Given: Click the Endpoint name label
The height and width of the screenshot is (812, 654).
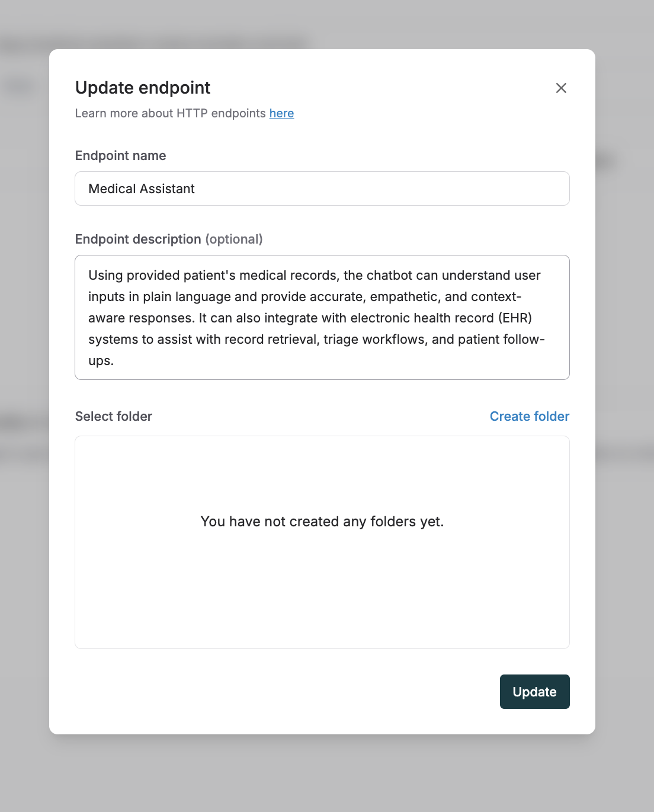Looking at the screenshot, I should (x=120, y=155).
